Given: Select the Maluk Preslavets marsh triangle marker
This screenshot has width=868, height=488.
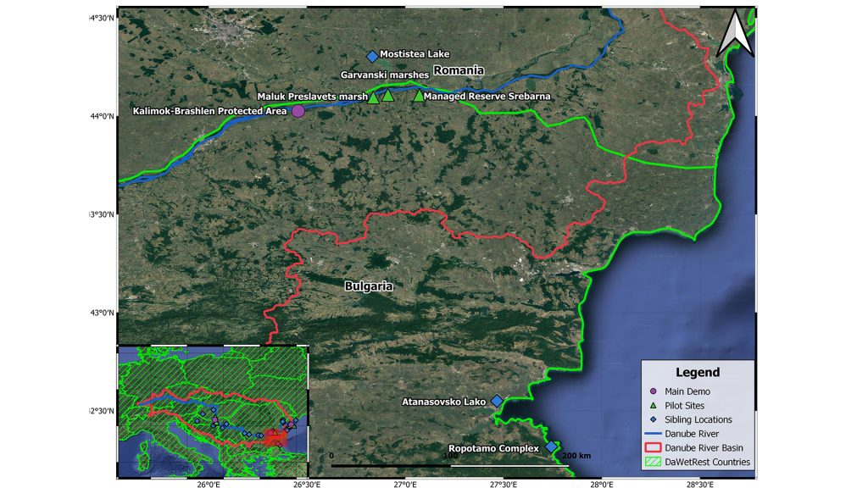Looking at the screenshot, I should coord(374,97).
